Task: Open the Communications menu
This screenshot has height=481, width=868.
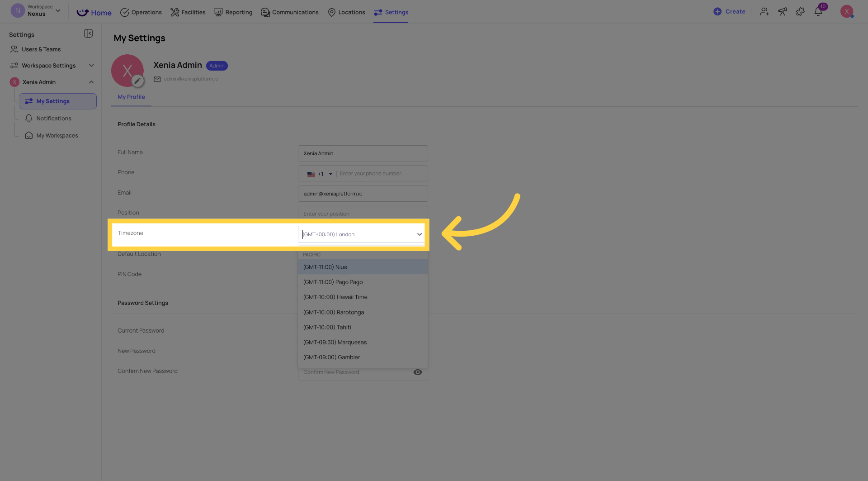Action: click(290, 12)
